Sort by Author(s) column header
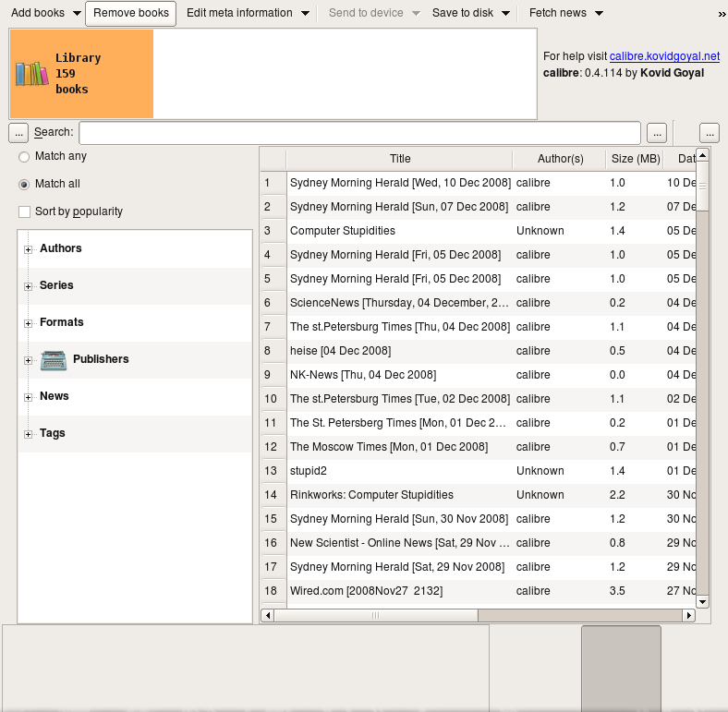Viewport: 728px width, 712px height. click(x=560, y=159)
